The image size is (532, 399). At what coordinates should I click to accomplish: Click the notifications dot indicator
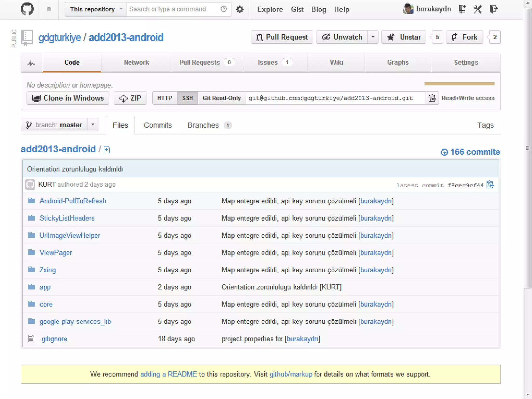[x=49, y=9]
